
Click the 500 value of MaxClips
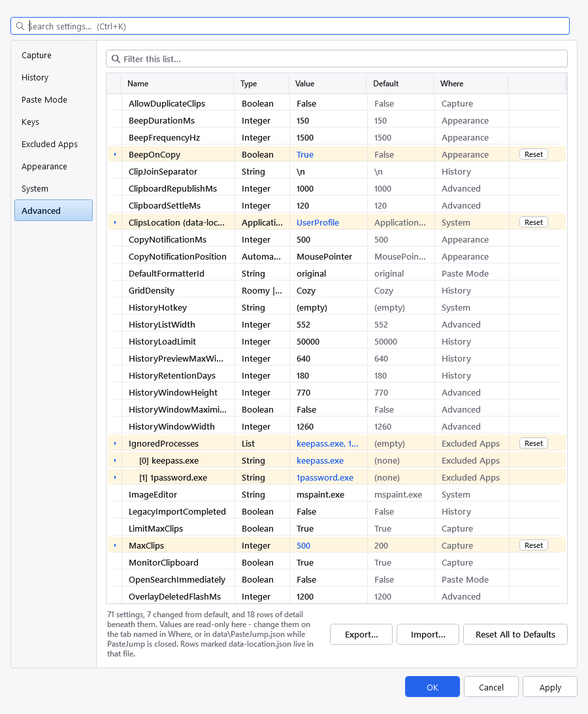click(x=303, y=545)
